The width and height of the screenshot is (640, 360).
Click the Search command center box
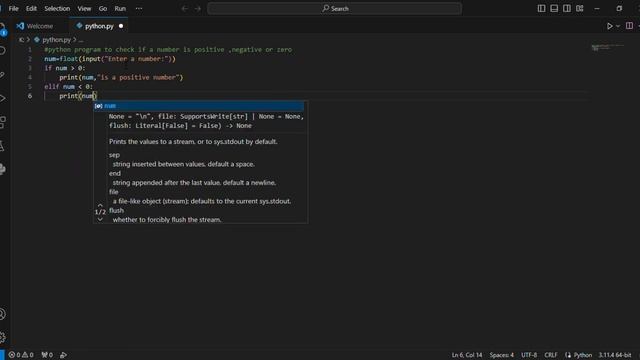(x=335, y=8)
